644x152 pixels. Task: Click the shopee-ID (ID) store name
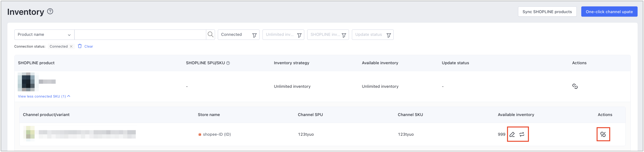pyautogui.click(x=217, y=135)
